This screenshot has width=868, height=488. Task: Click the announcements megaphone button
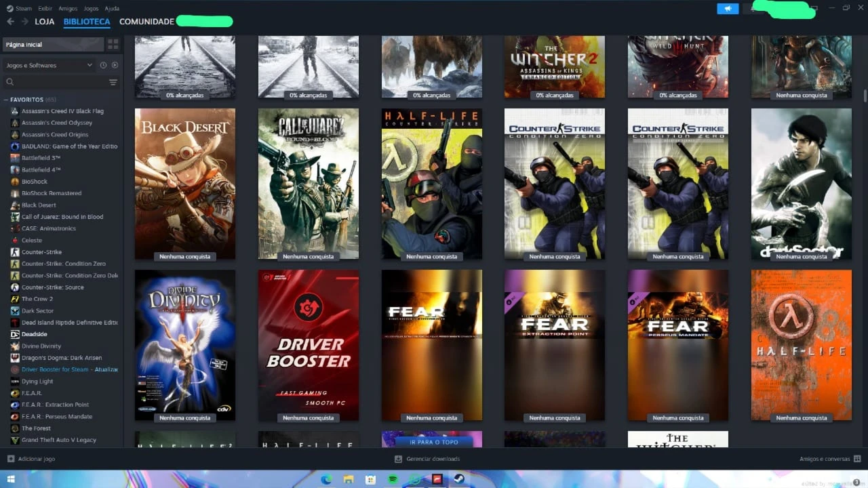coord(728,9)
